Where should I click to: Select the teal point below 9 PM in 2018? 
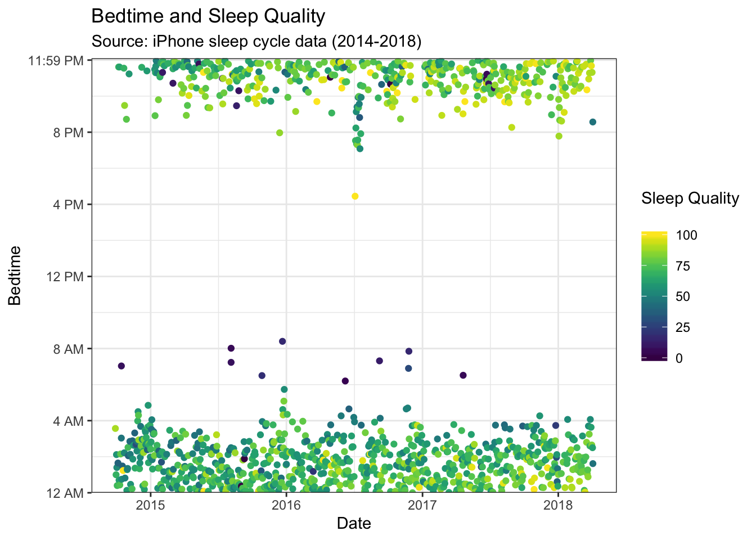(592, 122)
